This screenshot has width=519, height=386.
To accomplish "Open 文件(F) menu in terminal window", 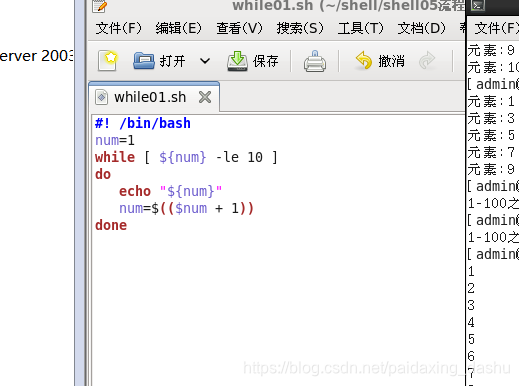I will point(496,28).
